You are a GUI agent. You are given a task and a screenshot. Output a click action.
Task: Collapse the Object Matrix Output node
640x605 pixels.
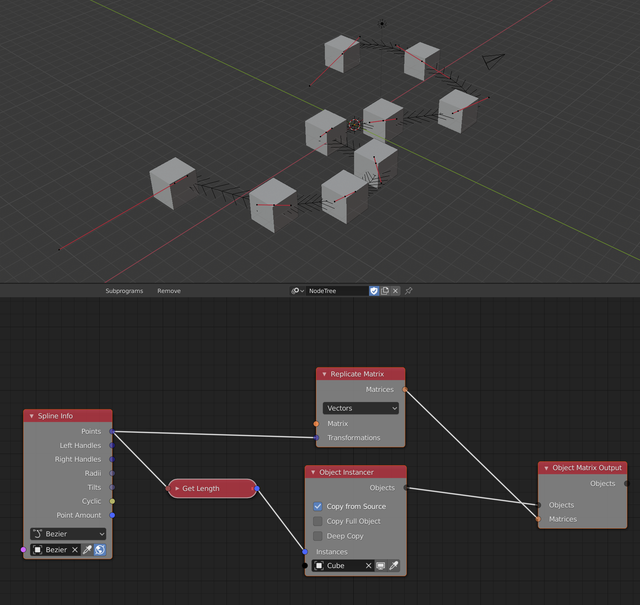pyautogui.click(x=546, y=468)
